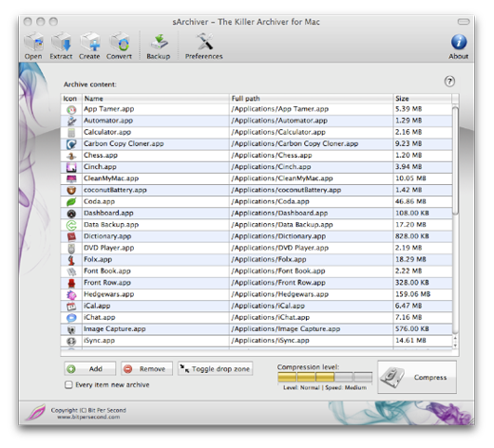Sort by the Full path column header
The height and width of the screenshot is (448, 494).
point(312,99)
